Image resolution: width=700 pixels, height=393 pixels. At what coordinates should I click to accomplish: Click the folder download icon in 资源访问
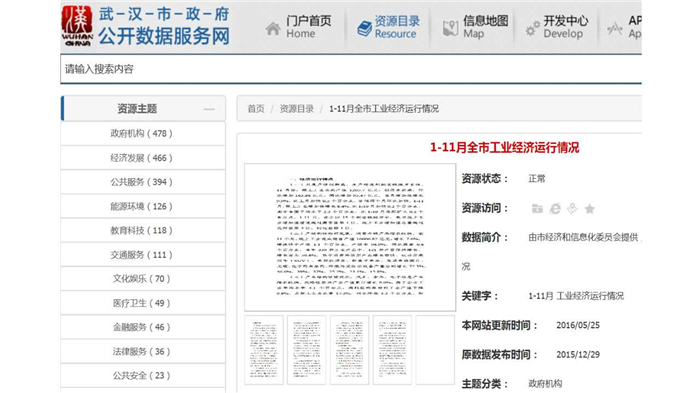point(537,209)
